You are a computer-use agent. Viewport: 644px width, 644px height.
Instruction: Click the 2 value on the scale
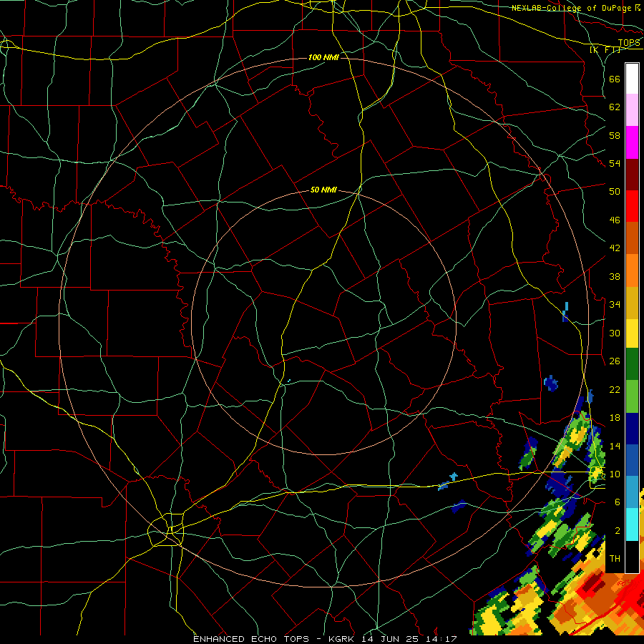click(617, 531)
